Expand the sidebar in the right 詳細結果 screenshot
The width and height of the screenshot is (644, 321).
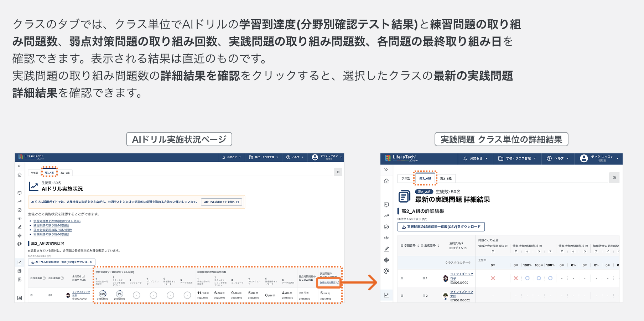[386, 170]
